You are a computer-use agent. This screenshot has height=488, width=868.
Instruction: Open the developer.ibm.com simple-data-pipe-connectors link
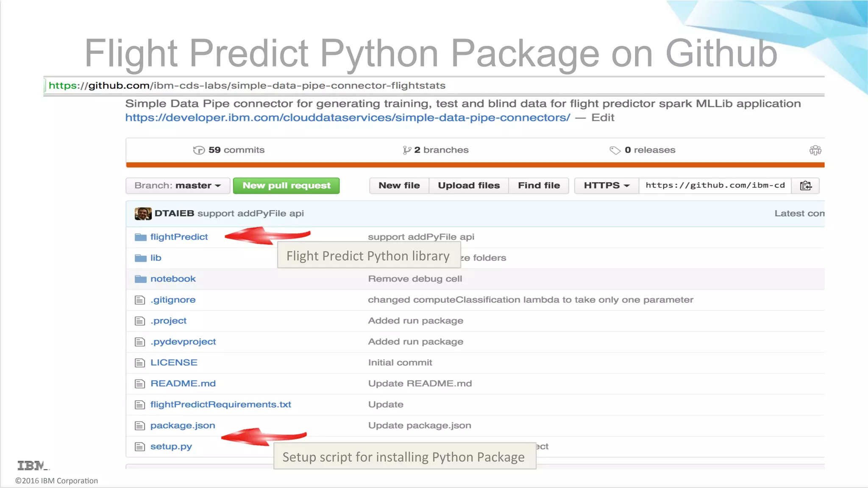tap(348, 118)
